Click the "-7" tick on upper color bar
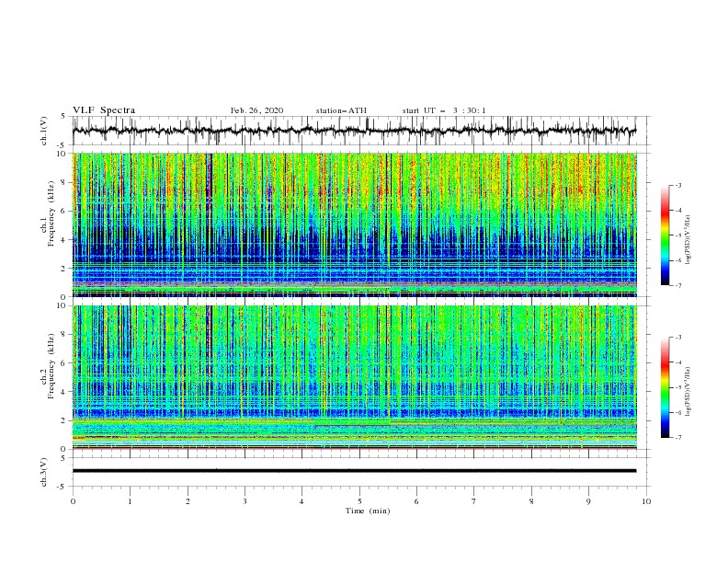This screenshot has height=563, width=728. coord(677,285)
